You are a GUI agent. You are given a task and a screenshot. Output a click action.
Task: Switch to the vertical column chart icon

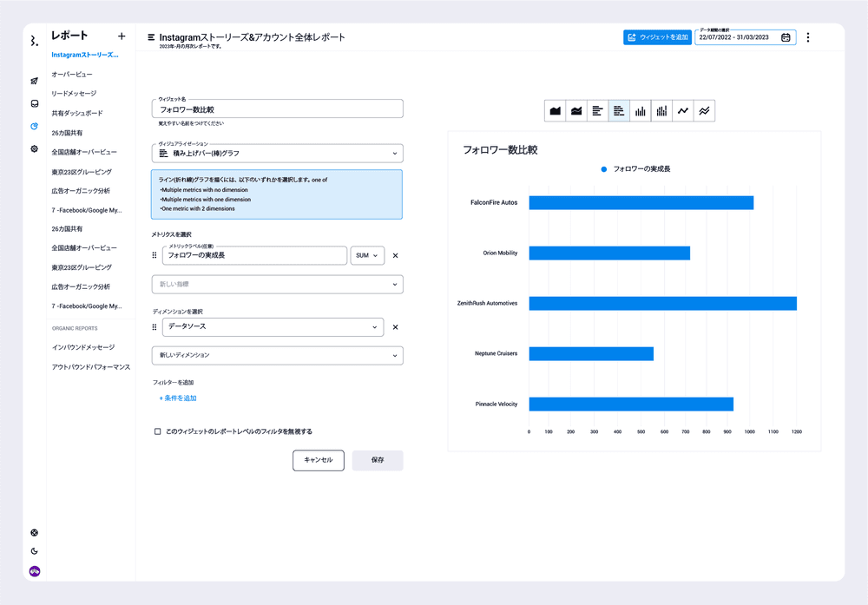[x=641, y=111]
